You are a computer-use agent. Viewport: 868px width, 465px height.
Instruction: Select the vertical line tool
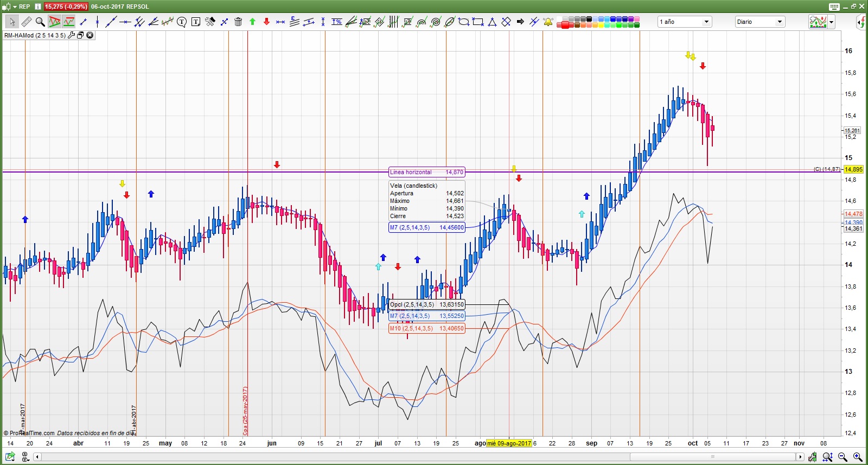coord(97,22)
